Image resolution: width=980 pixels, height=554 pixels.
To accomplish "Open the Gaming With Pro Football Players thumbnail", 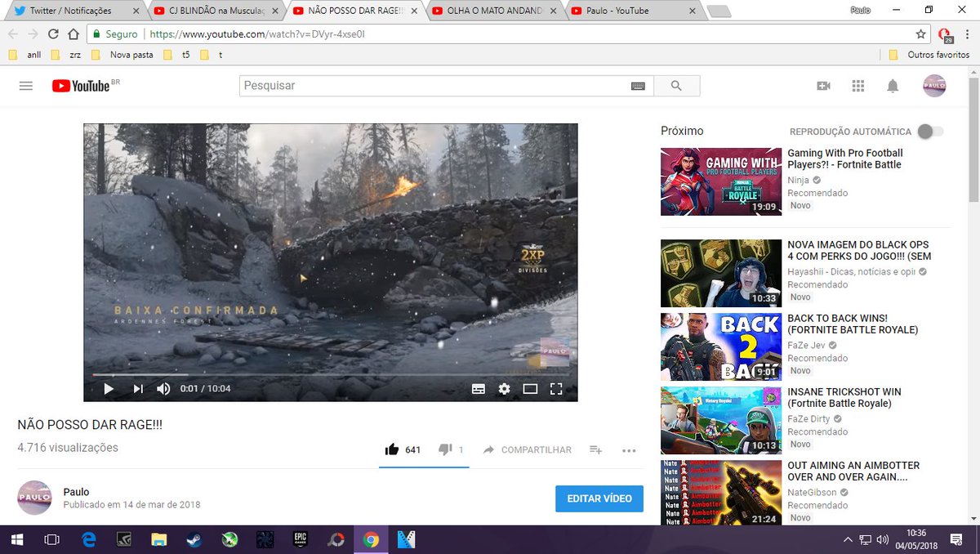I will 720,181.
